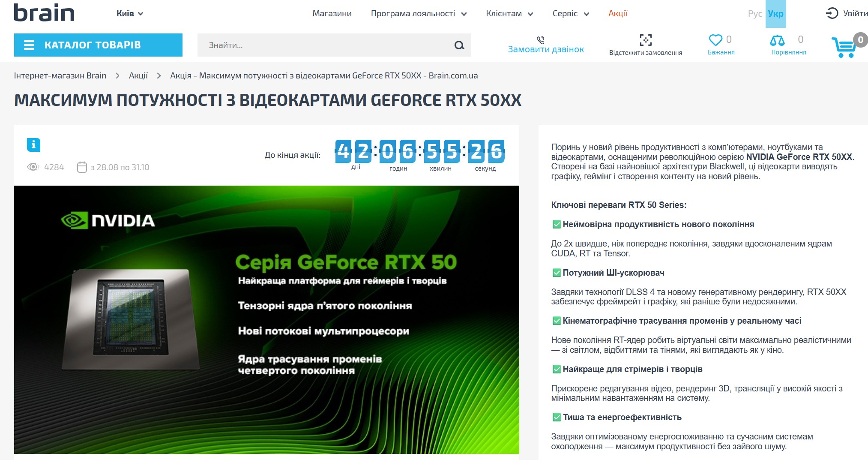Click Замовити дзвінок link
868x460 pixels.
tap(546, 49)
